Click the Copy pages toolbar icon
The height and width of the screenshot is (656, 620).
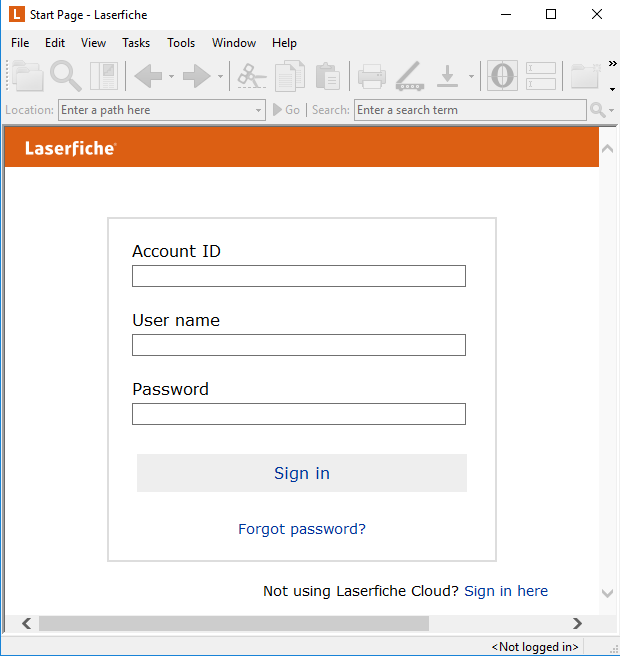click(290, 76)
